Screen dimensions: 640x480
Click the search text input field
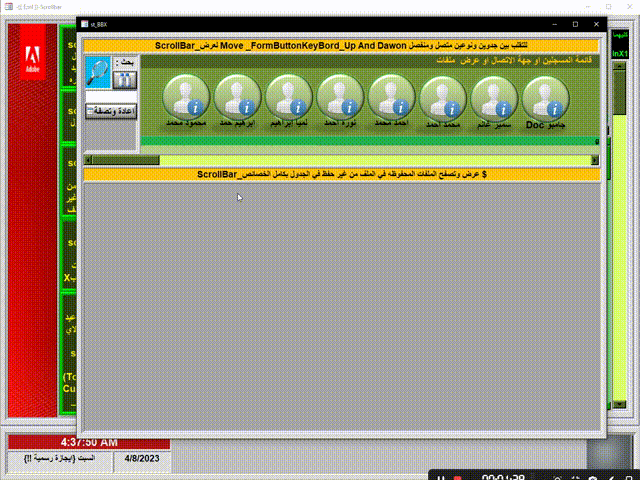[x=110, y=97]
